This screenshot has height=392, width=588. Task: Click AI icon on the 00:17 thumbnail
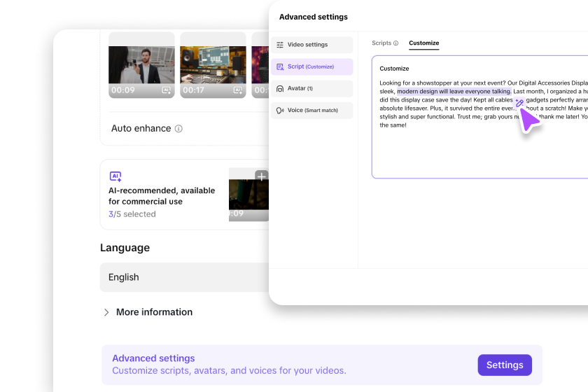238,90
